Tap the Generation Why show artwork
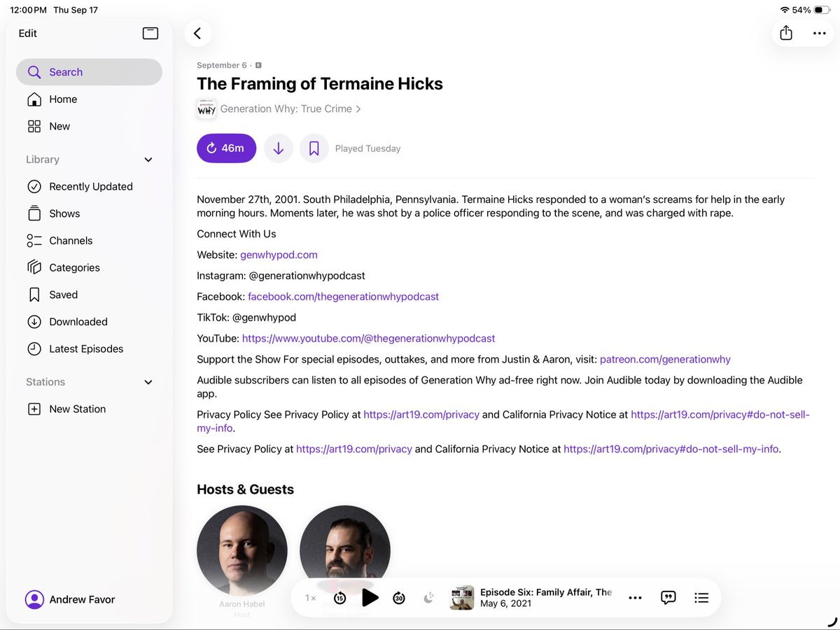Screen dimensions: 840x630 point(206,109)
